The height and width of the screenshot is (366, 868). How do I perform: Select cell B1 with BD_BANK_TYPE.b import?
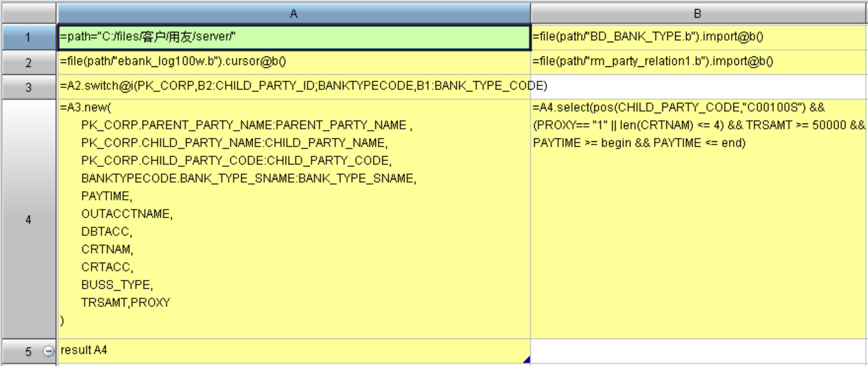coord(699,37)
